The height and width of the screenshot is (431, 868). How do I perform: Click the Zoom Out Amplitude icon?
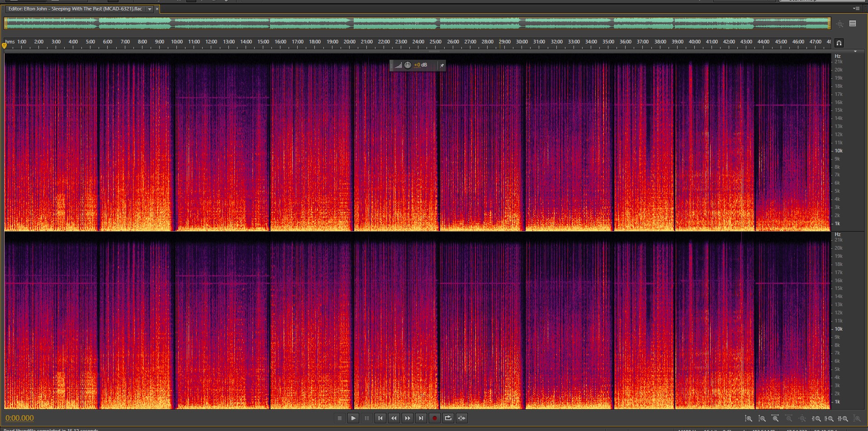pos(762,419)
